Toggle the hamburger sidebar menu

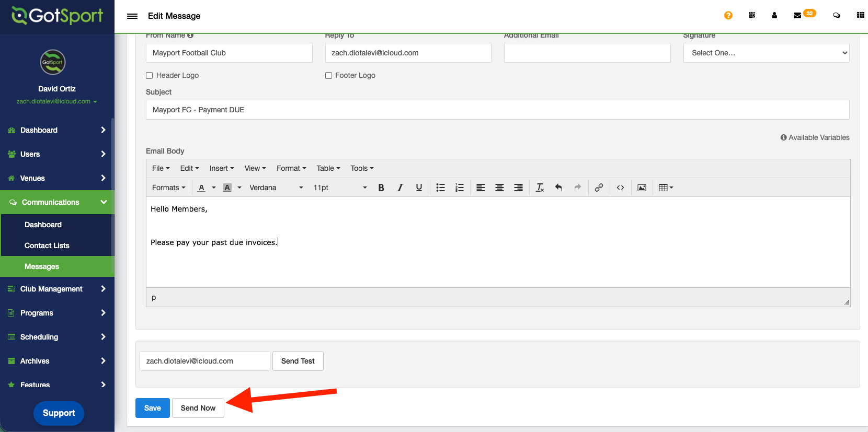click(132, 16)
